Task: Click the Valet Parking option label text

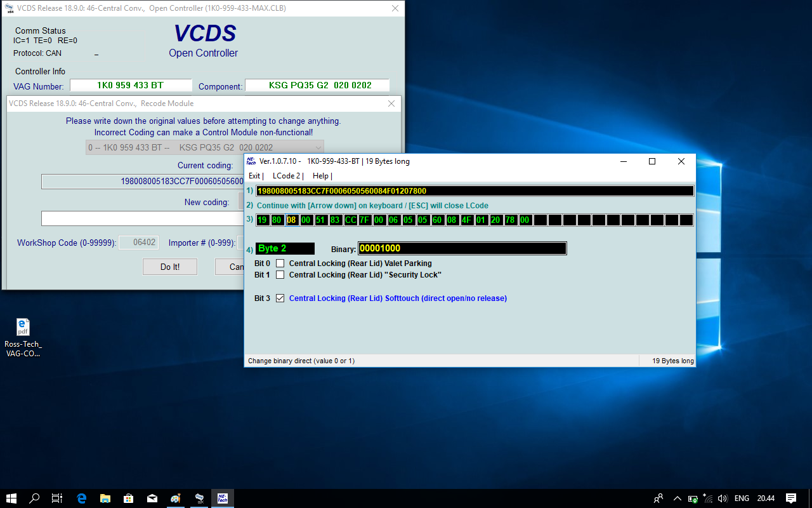Action: click(360, 264)
